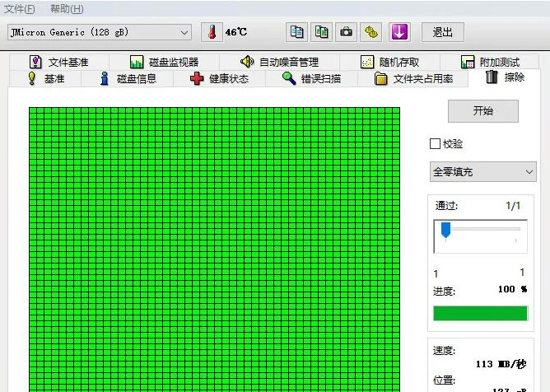Open the 文件 menu
The image size is (550, 392).
[19, 9]
